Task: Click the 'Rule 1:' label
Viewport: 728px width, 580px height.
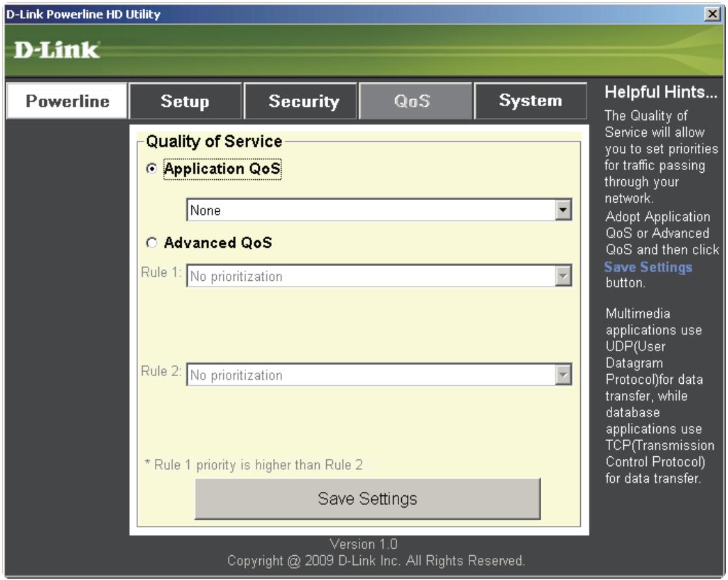Action: 161,272
